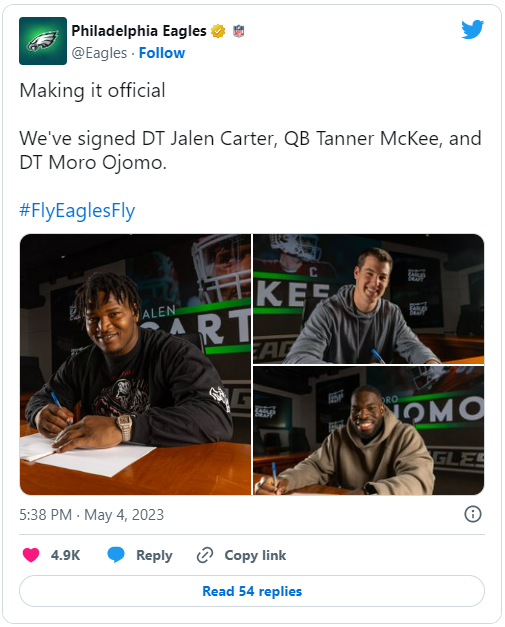Click the Reply label

[x=154, y=555]
